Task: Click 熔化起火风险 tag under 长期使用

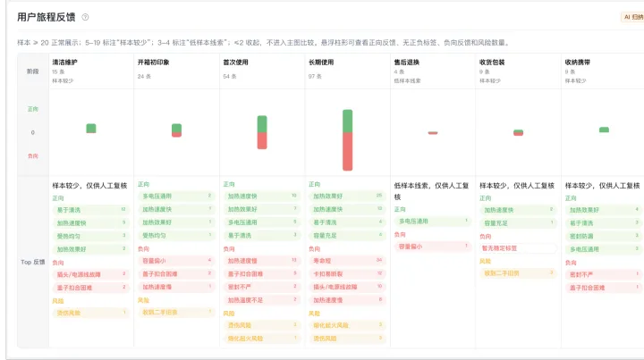Action: pyautogui.click(x=347, y=325)
